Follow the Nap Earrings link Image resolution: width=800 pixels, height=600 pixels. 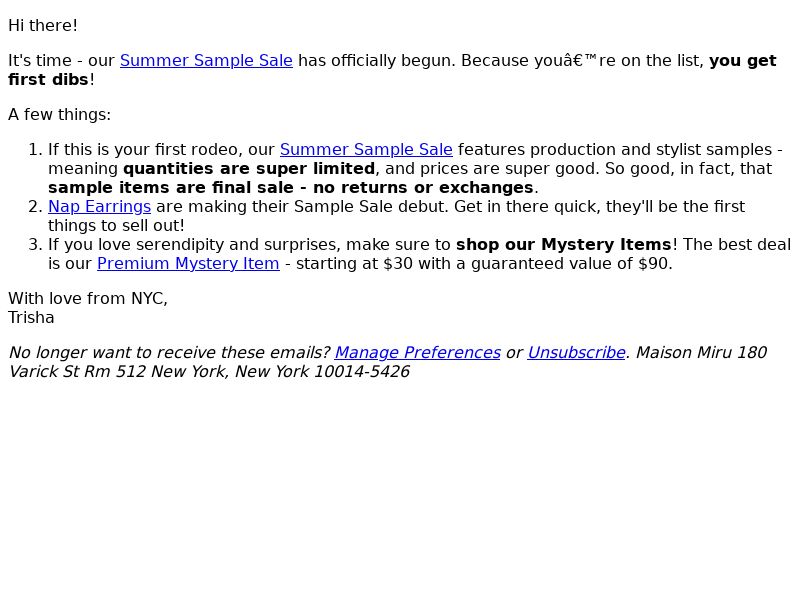pyautogui.click(x=99, y=207)
